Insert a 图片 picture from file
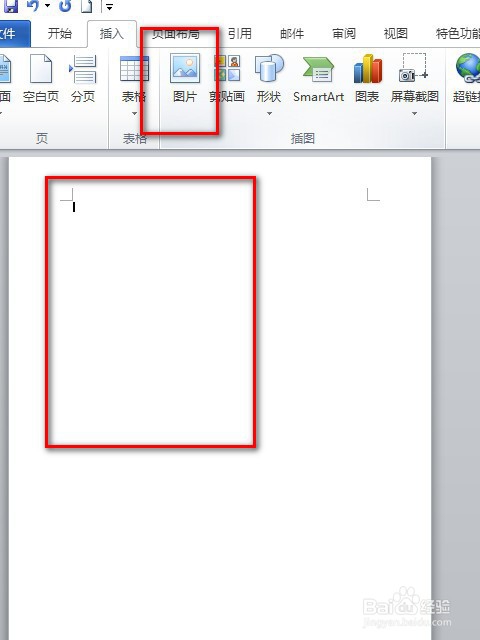Viewport: 480px width, 640px height. [x=185, y=80]
